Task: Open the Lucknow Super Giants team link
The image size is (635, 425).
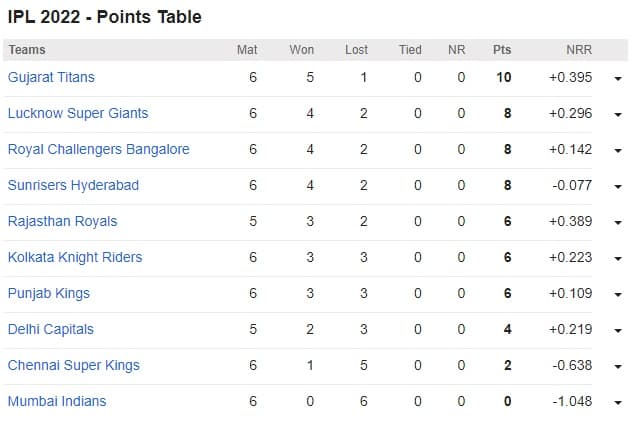Action: coord(78,113)
